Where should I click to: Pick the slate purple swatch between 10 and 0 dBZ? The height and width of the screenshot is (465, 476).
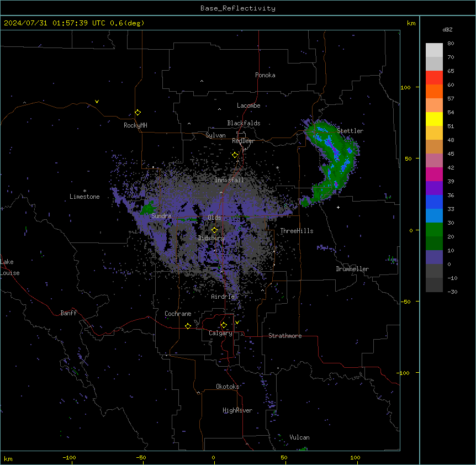(434, 257)
